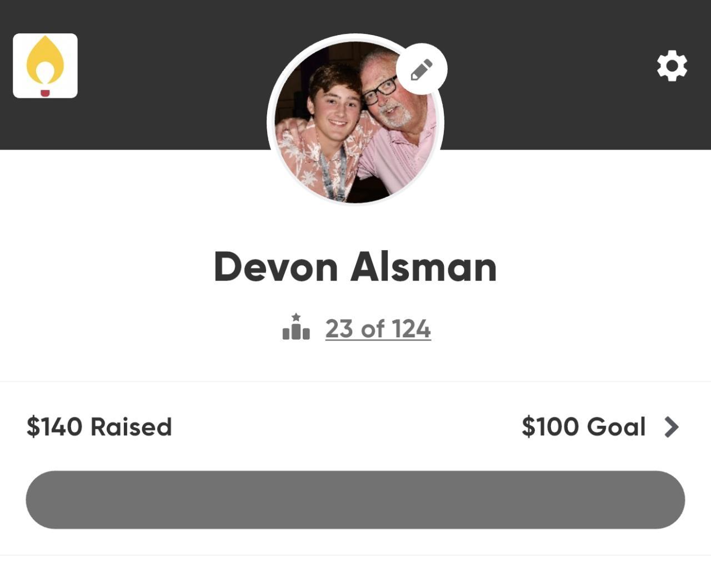The height and width of the screenshot is (588, 711).
Task: Tap the star atop the podium icon
Action: [296, 317]
